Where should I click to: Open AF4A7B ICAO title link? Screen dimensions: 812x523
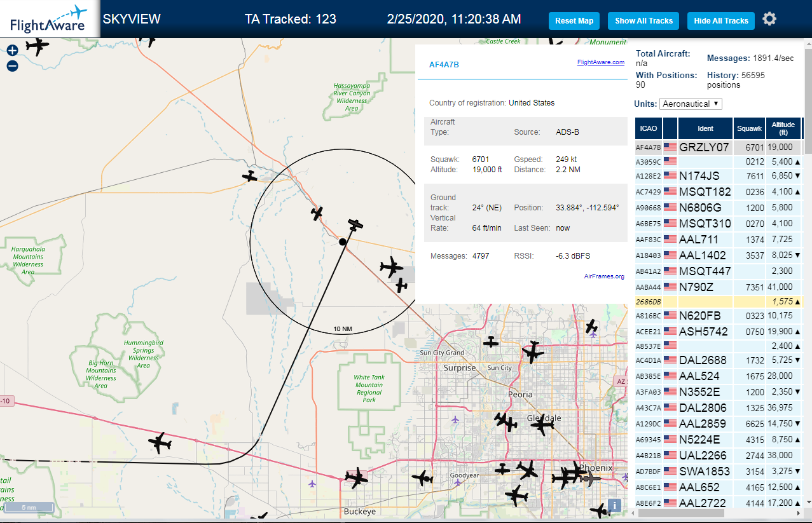click(444, 65)
